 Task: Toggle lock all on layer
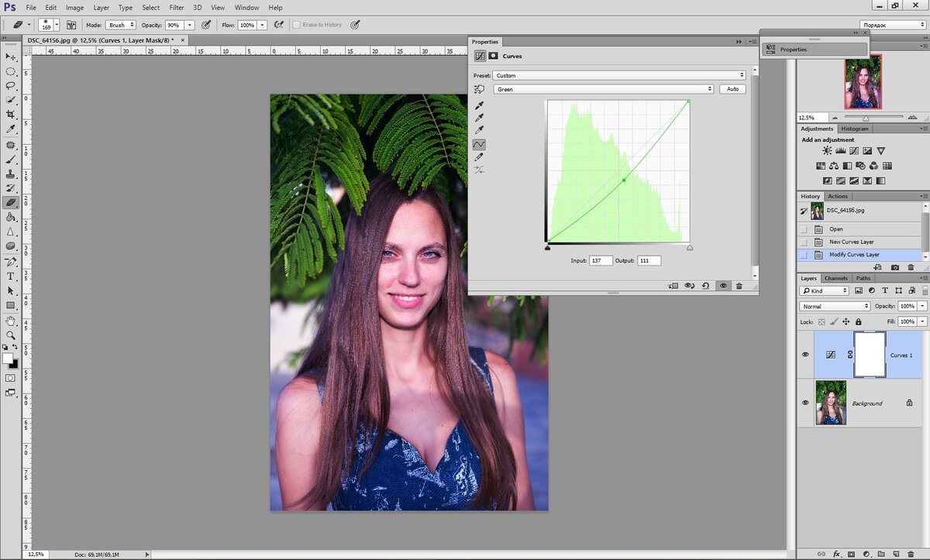tap(859, 321)
